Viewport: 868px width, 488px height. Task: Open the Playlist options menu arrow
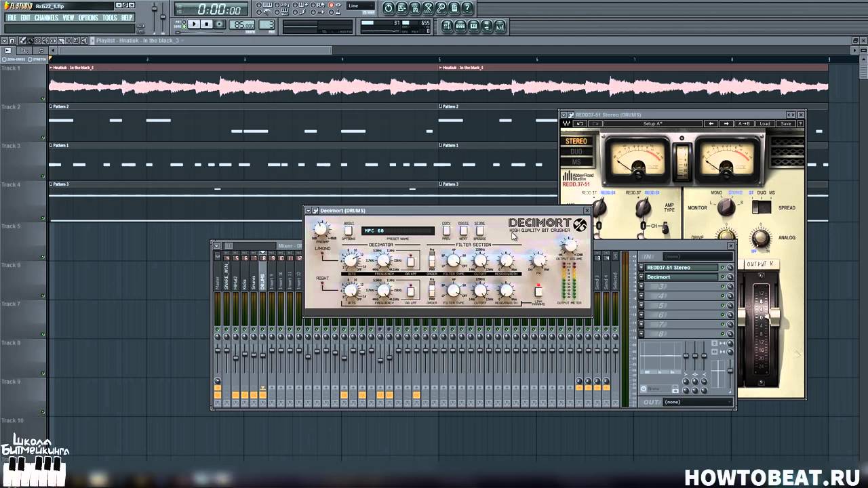pos(4,41)
